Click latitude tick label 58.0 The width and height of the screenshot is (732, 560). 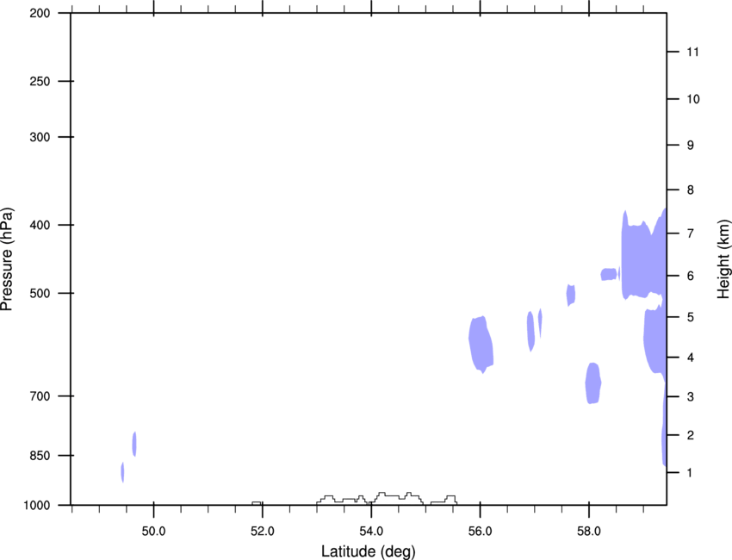589,532
